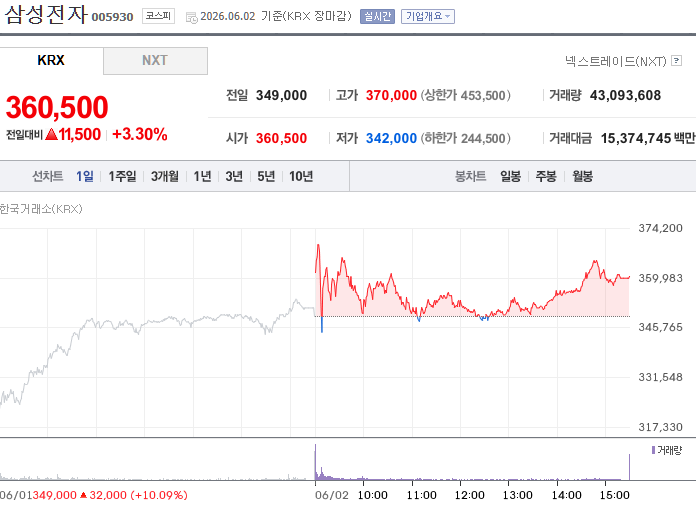Expand the 기업개요 dropdown

pyautogui.click(x=427, y=16)
